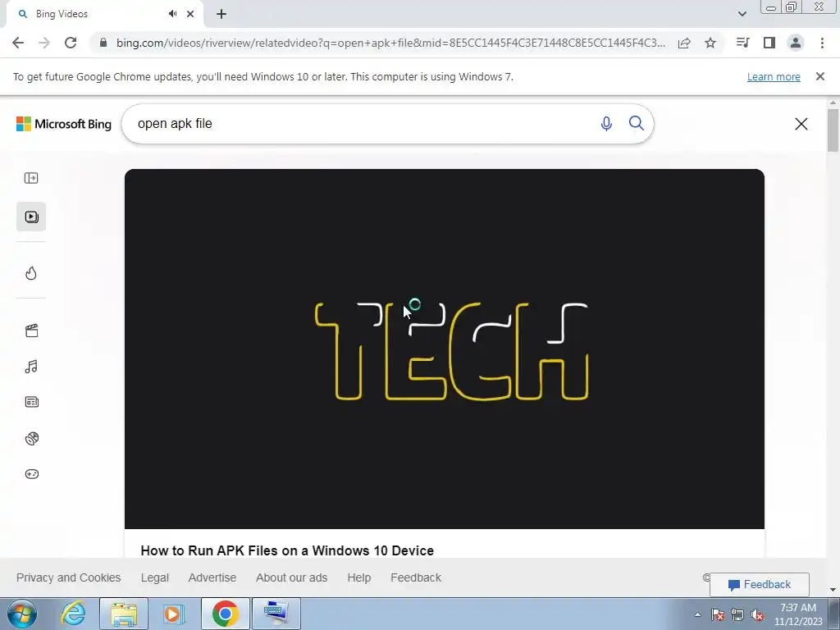
Task: Open the movies clapperboard category
Action: coord(32,331)
